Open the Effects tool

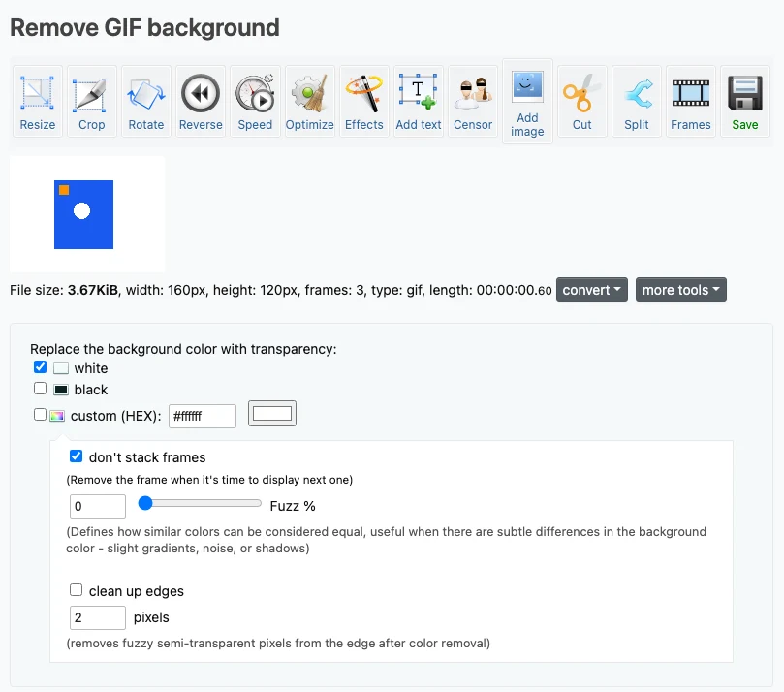[x=364, y=102]
